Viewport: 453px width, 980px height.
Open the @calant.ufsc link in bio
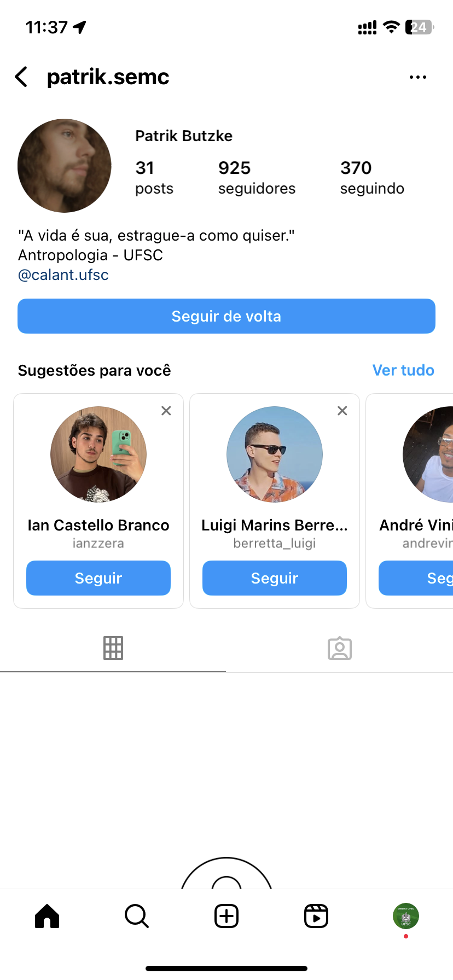click(x=63, y=275)
